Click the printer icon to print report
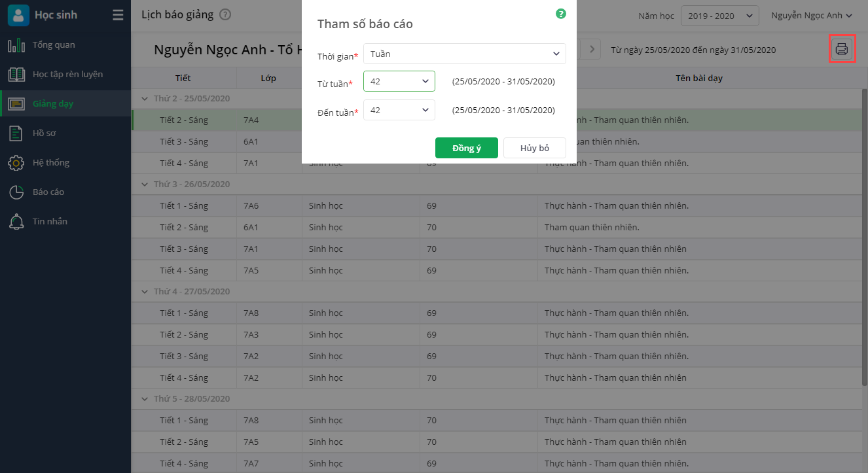Image resolution: width=868 pixels, height=473 pixels. [841, 48]
